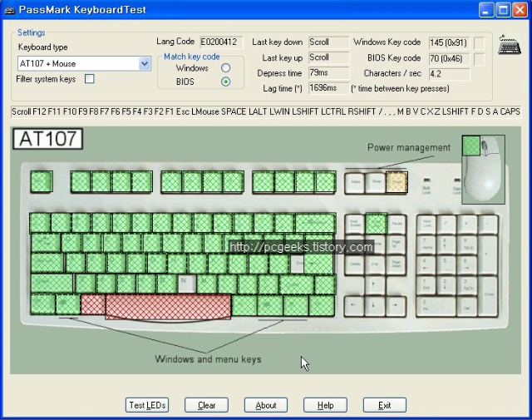532x420 pixels.
Task: Click the Characters / sec value 4.2
Action: (449, 74)
